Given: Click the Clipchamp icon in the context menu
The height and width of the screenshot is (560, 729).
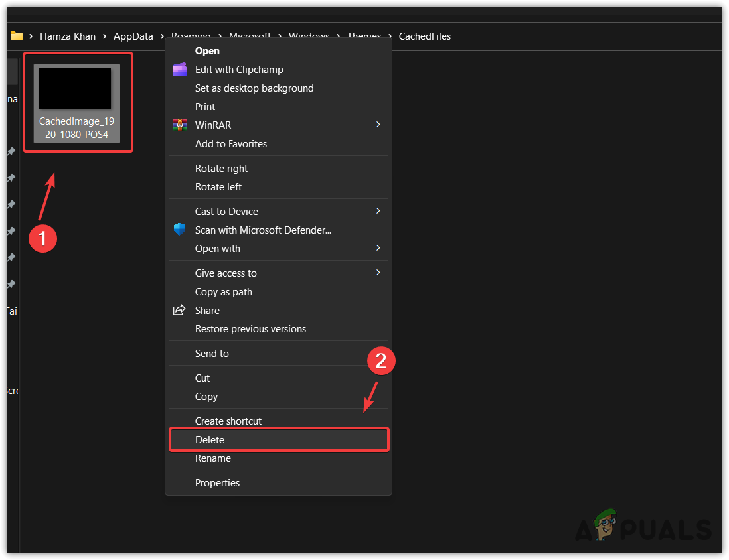Looking at the screenshot, I should [x=179, y=69].
